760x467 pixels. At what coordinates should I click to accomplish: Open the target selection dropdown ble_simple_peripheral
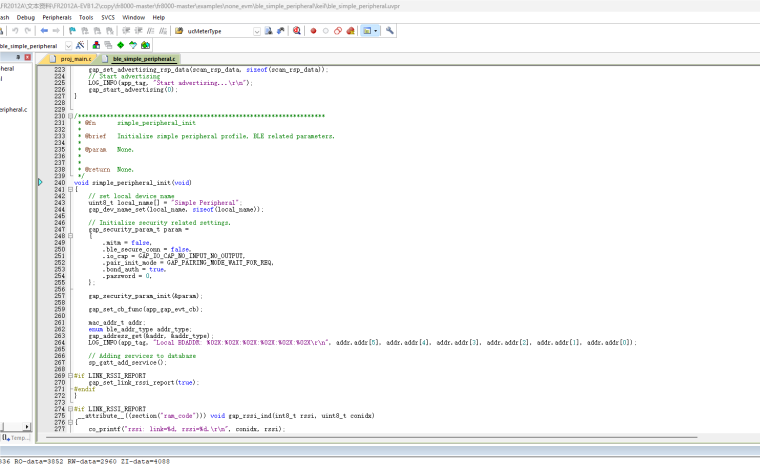pos(67,45)
